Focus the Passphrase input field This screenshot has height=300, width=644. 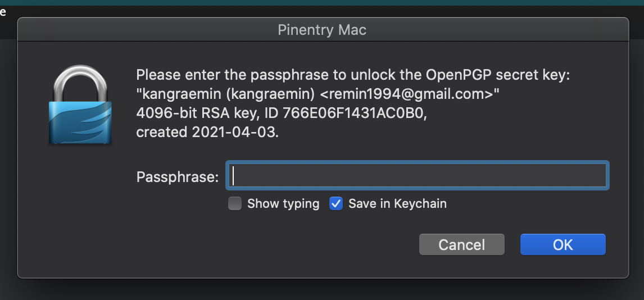point(418,176)
